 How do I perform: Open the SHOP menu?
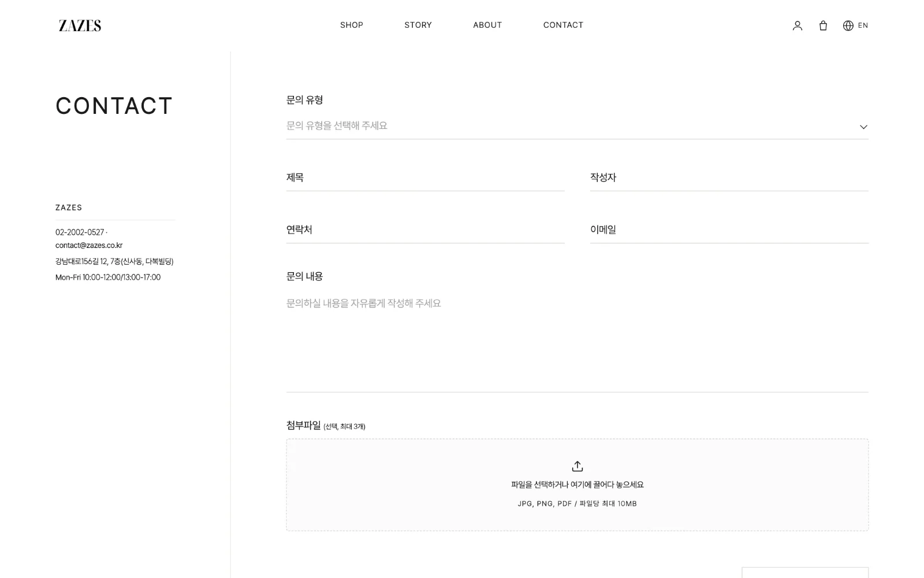tap(352, 25)
